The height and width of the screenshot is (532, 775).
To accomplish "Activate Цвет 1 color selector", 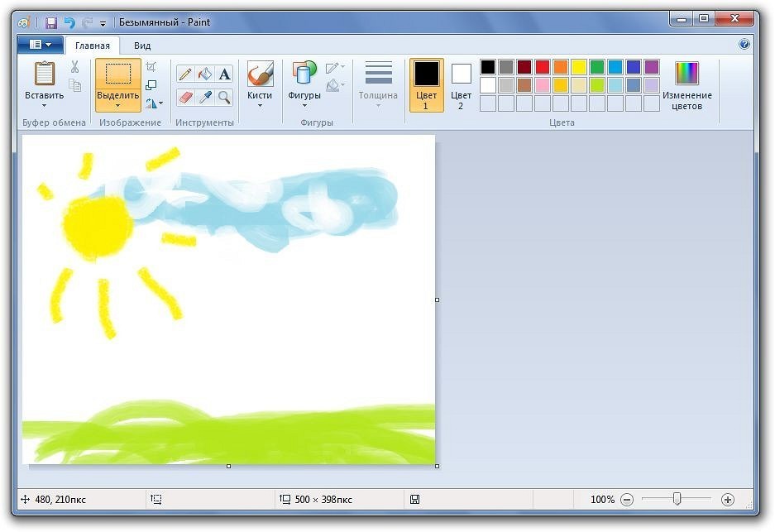I will [427, 84].
